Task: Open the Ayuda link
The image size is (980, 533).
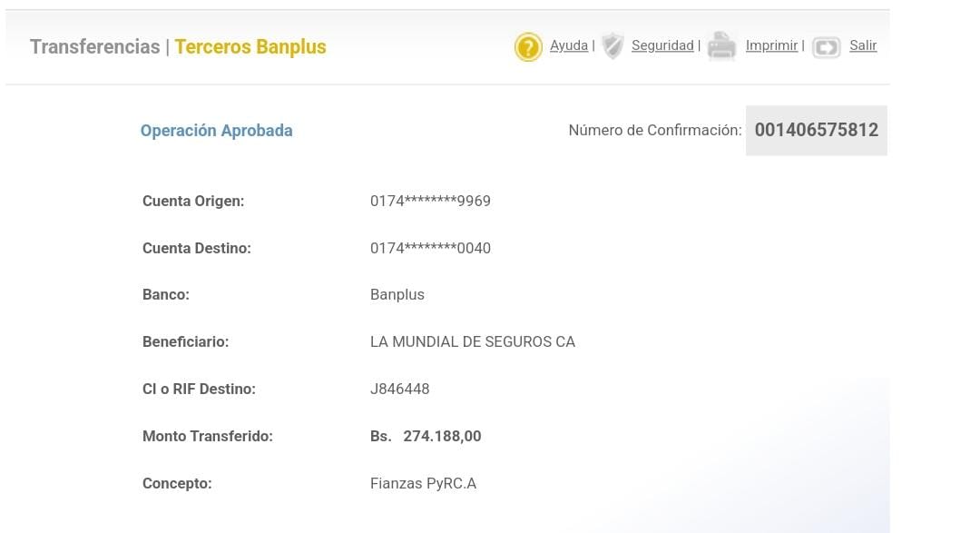Action: pos(569,45)
